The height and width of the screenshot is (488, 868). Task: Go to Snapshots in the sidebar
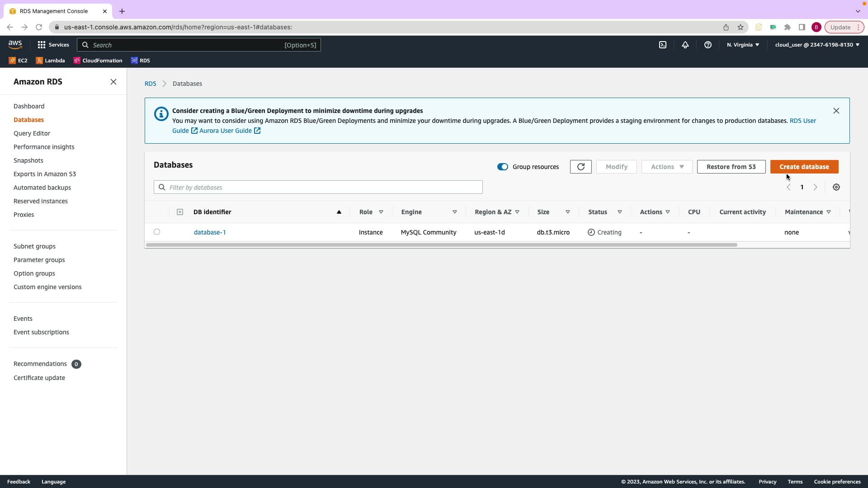28,160
